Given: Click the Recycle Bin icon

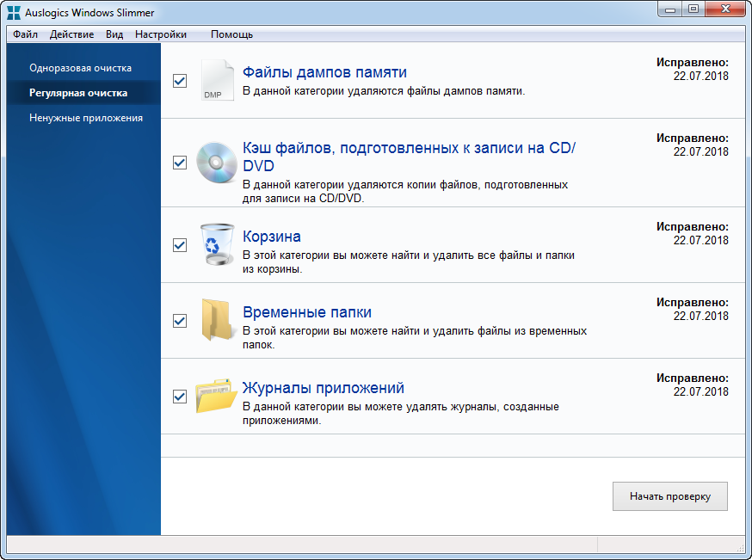Looking at the screenshot, I should point(218,244).
